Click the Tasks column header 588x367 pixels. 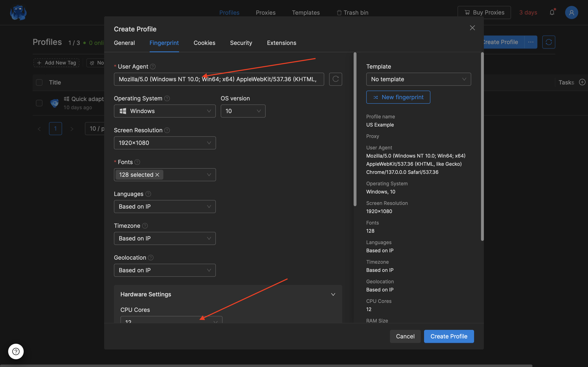point(566,82)
